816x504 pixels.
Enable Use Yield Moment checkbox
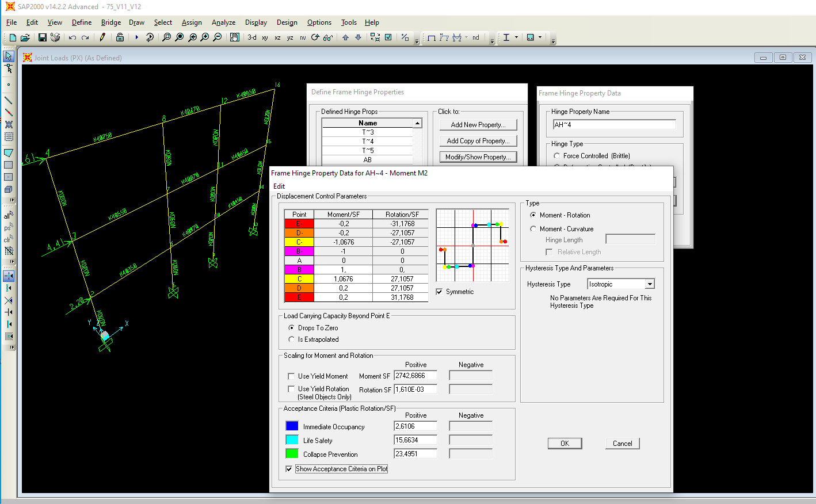coord(291,376)
